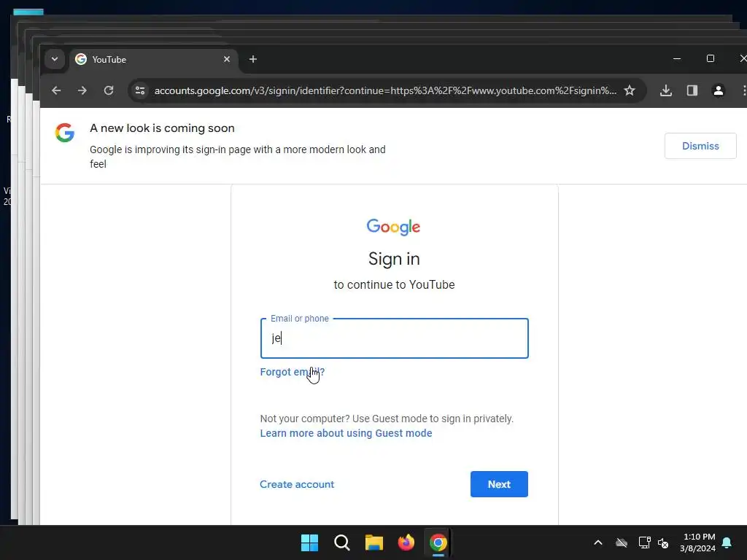This screenshot has height=560, width=747.
Task: Go back to the previous page in Chrome
Action: coord(56,90)
